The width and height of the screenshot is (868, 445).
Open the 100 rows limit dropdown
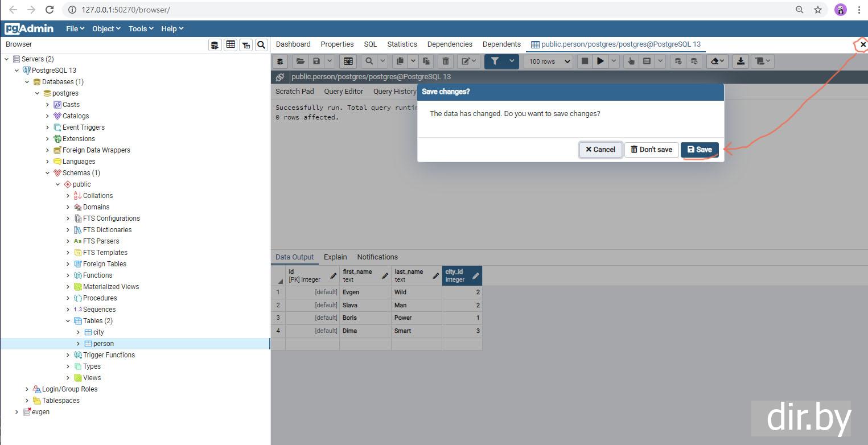[x=549, y=61]
